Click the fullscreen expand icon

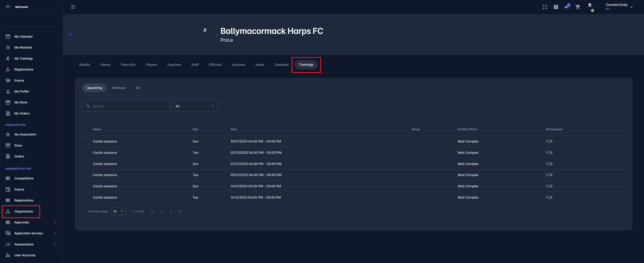coord(545,7)
